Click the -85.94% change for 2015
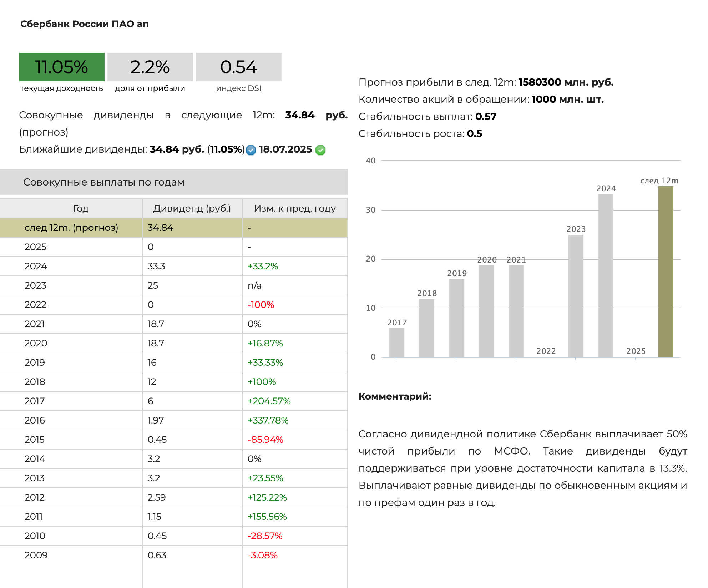Screen dimensions: 708x588 point(265,440)
